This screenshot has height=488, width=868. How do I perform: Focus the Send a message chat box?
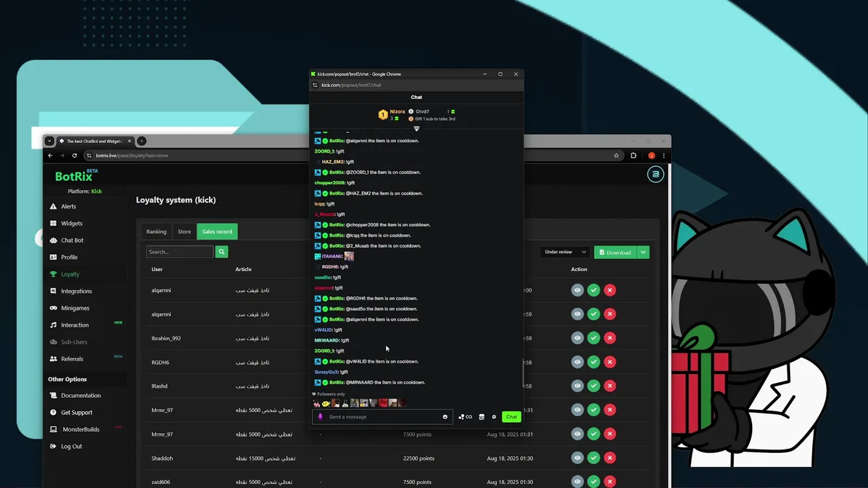383,417
